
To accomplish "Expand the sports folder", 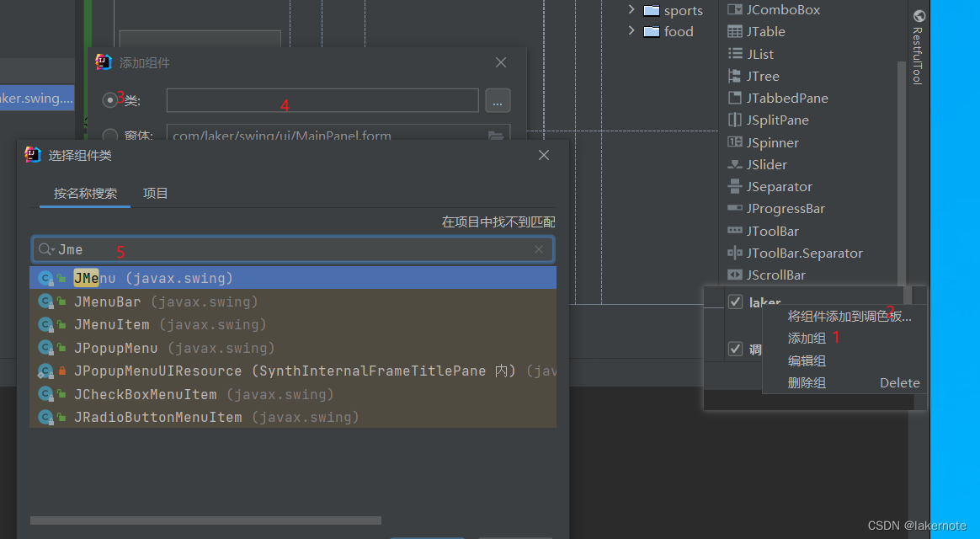I will 631,10.
